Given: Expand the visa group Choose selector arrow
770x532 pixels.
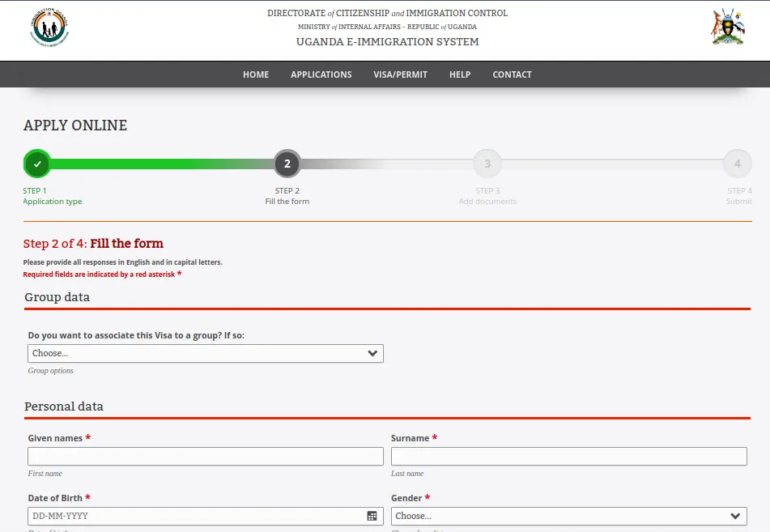Looking at the screenshot, I should tap(372, 353).
